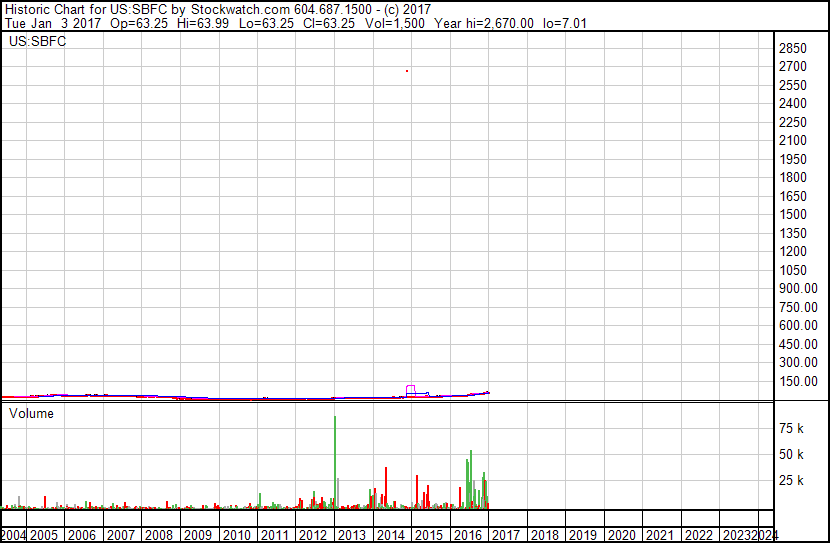The height and width of the screenshot is (543, 830).
Task: Click the 1800 price axis label
Action: click(x=792, y=177)
